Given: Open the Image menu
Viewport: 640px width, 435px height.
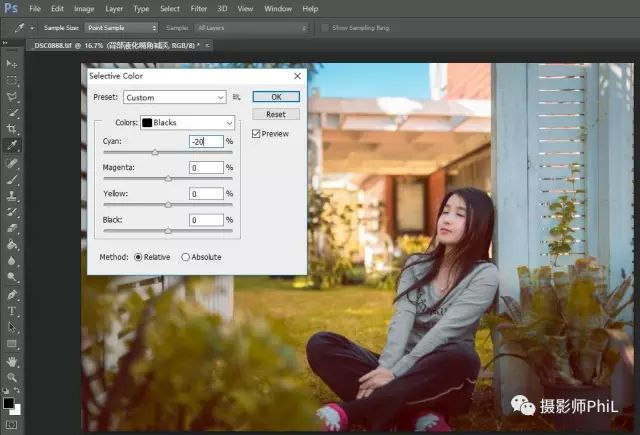Looking at the screenshot, I should [84, 9].
